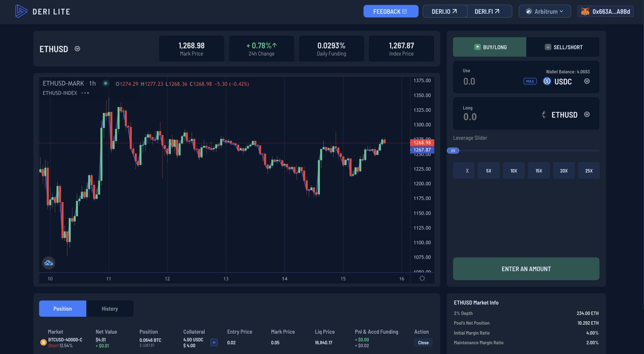Click the ETHUSD-MARK chart title
Screen dimensions: 644x354
(63, 83)
